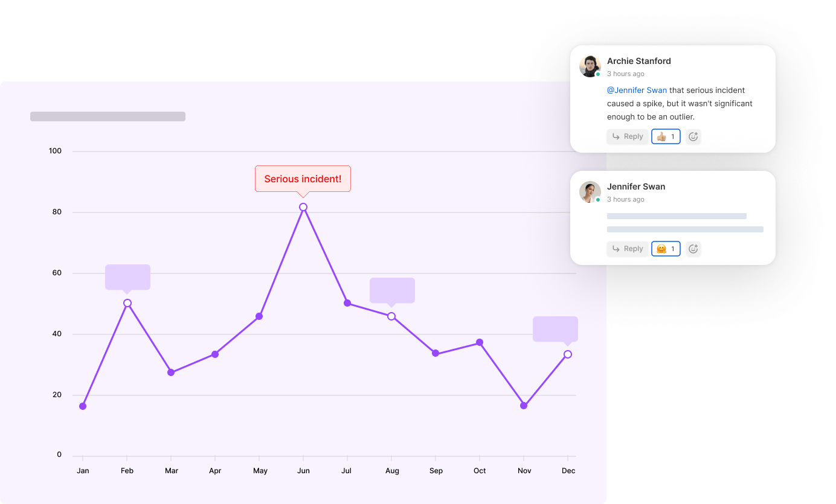Open the @Jennifer Swan mention link
This screenshot has height=504, width=836.
[637, 91]
